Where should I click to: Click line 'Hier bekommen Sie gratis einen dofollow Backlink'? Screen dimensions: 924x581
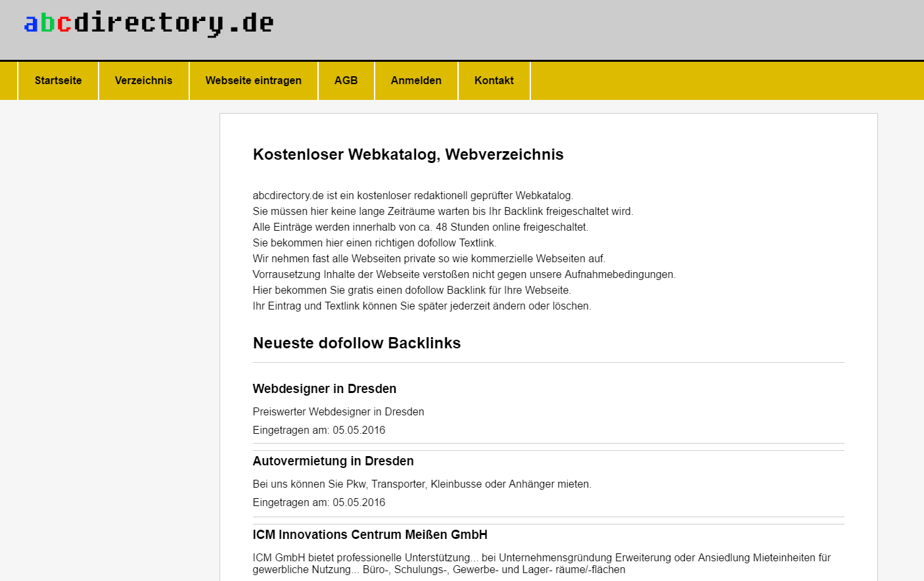tap(412, 290)
